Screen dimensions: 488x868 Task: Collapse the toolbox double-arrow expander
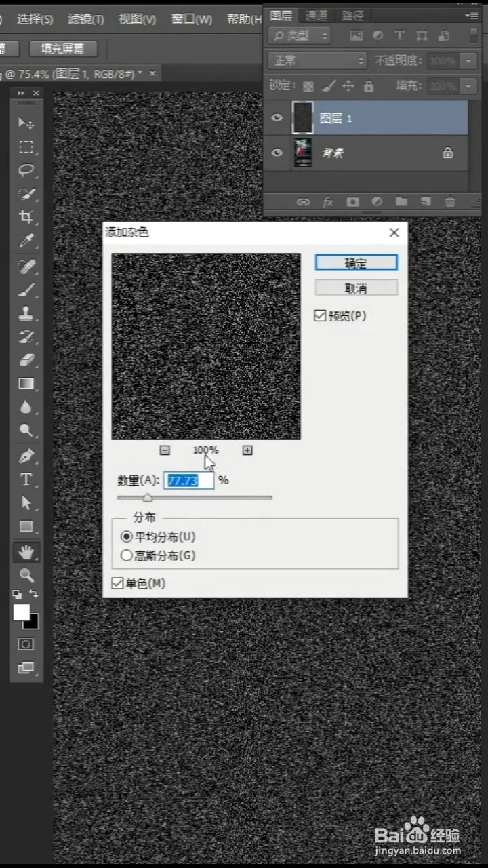point(21,92)
